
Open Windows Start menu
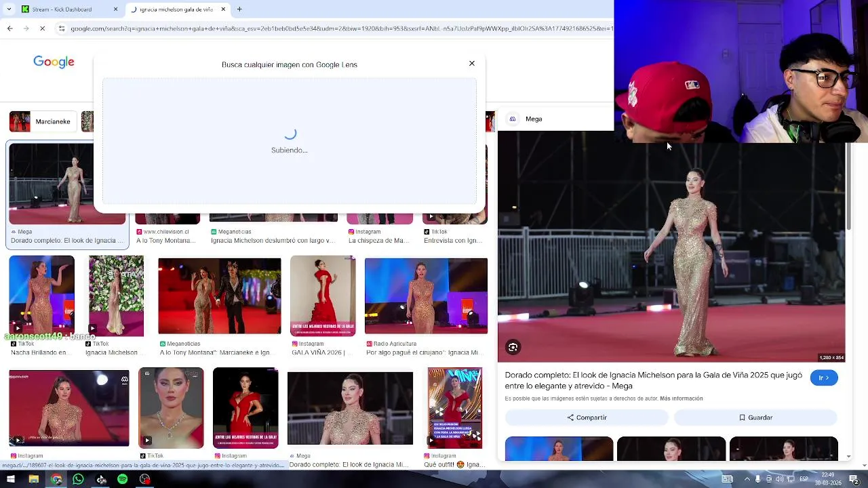[x=10, y=479]
